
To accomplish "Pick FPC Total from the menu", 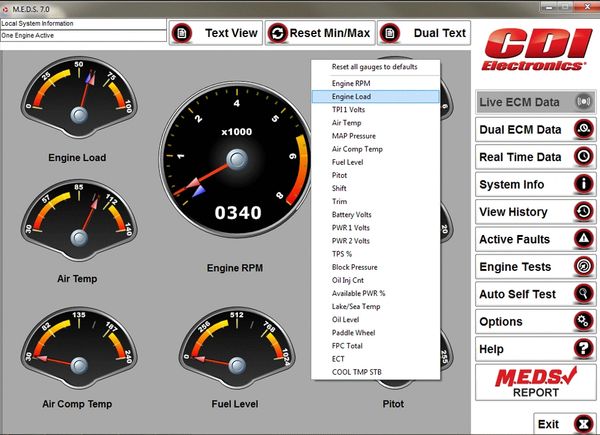I will click(376, 345).
